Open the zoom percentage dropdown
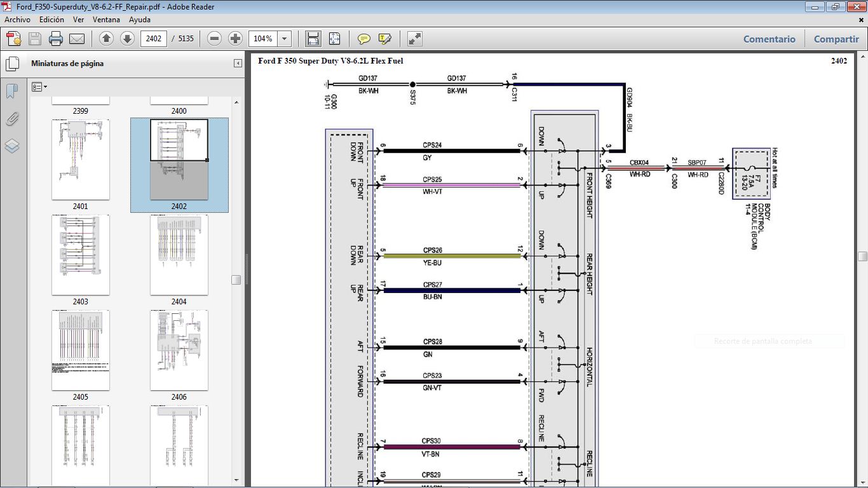Viewport: 868px width, 488px height. click(x=285, y=39)
